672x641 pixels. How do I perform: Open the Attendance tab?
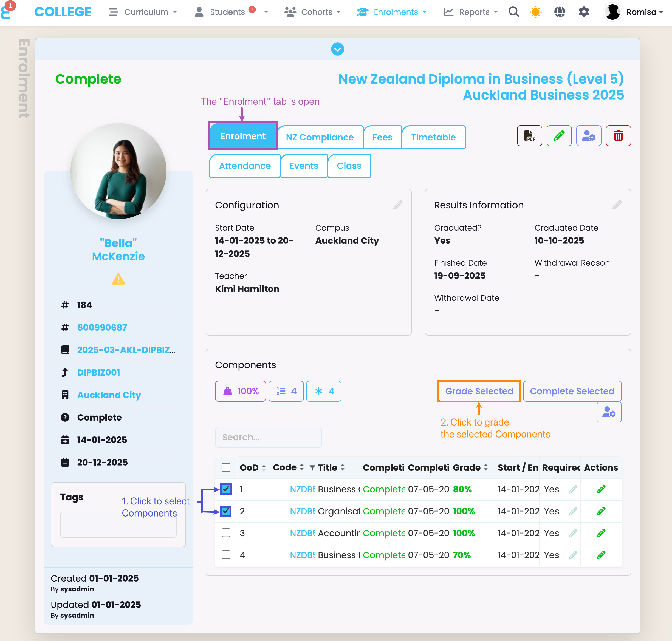(245, 166)
